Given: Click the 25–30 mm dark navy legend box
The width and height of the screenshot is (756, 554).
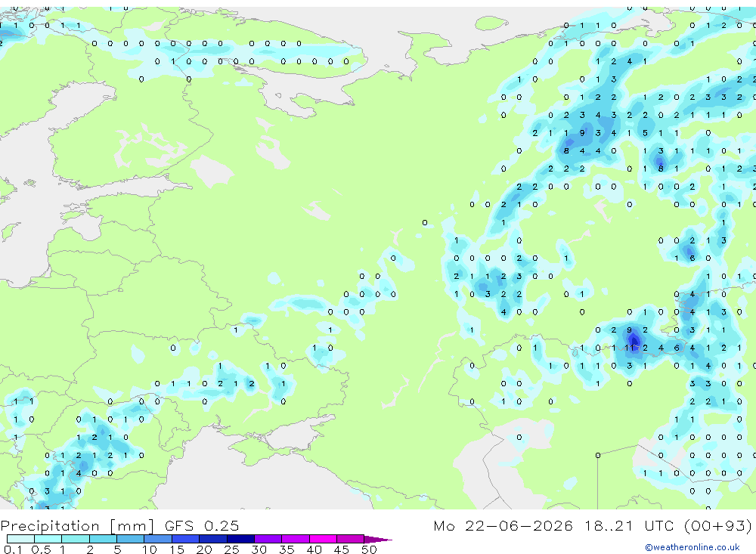Looking at the screenshot, I should pos(240,539).
